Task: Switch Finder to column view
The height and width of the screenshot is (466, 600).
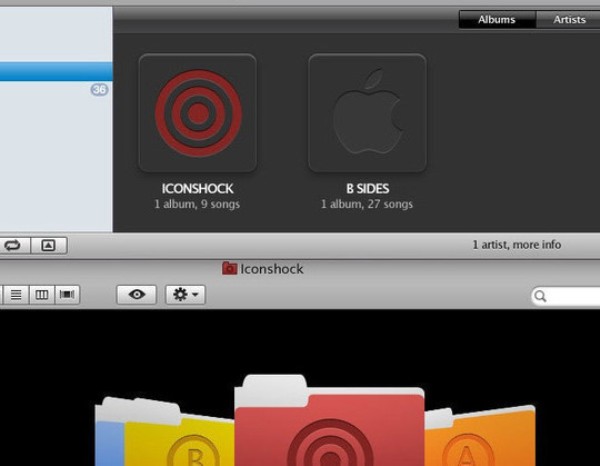Action: [42, 295]
